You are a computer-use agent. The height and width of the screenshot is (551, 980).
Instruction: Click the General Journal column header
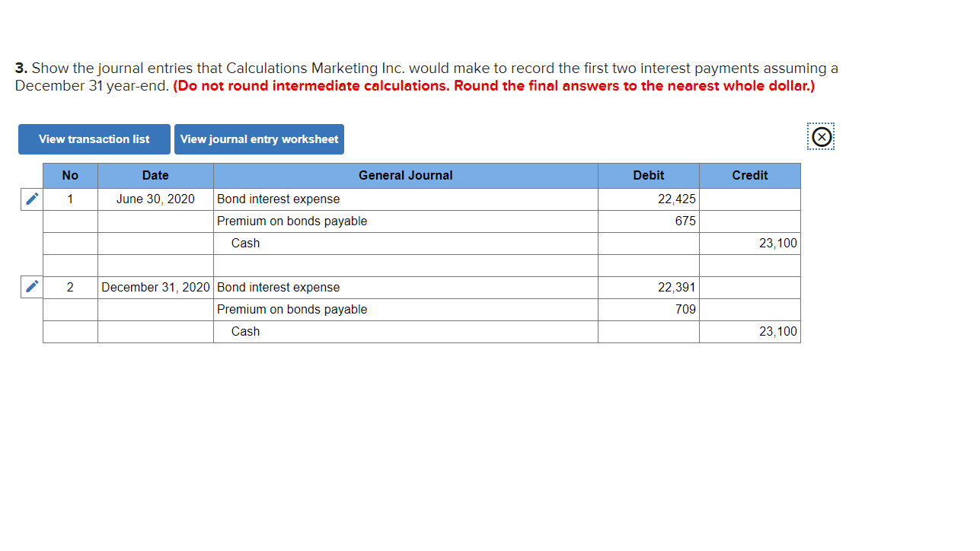(x=406, y=175)
